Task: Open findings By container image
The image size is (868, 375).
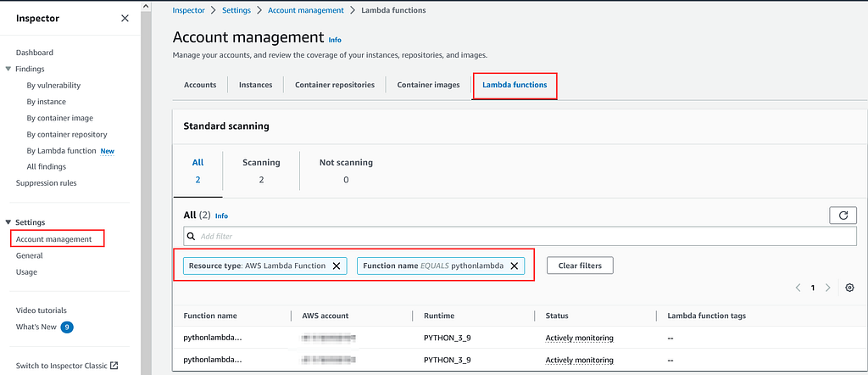Action: click(60, 118)
